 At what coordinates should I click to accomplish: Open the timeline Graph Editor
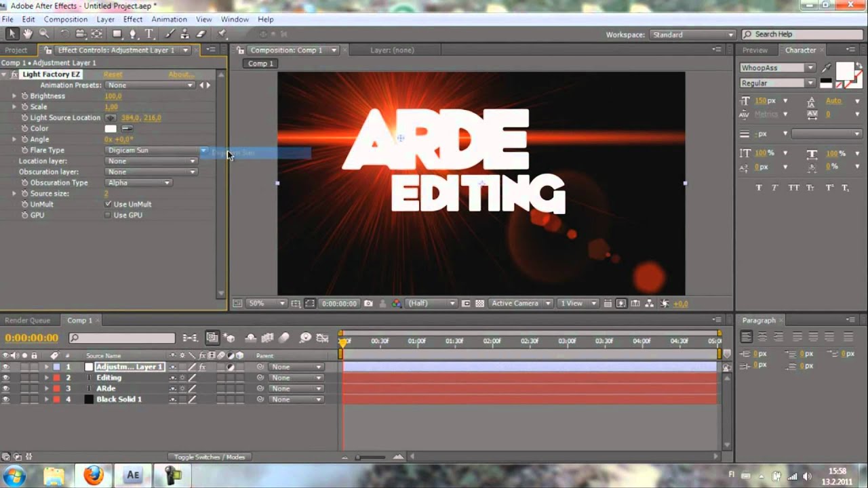coord(323,338)
